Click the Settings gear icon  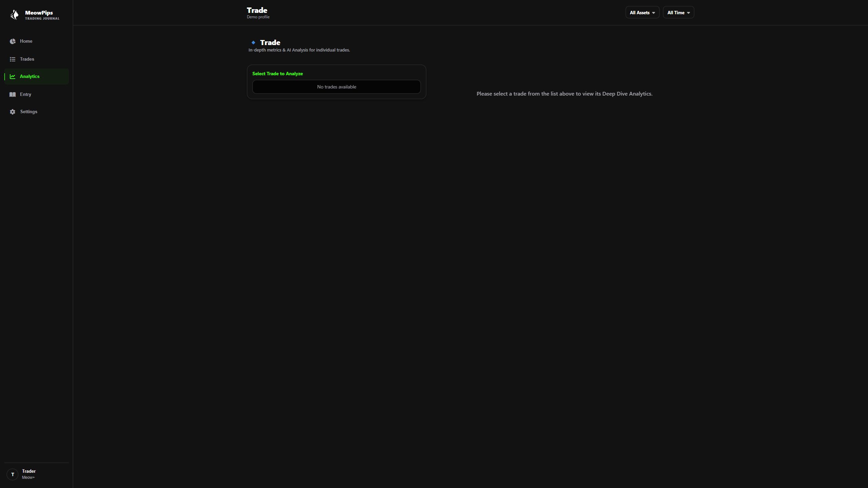tap(13, 112)
